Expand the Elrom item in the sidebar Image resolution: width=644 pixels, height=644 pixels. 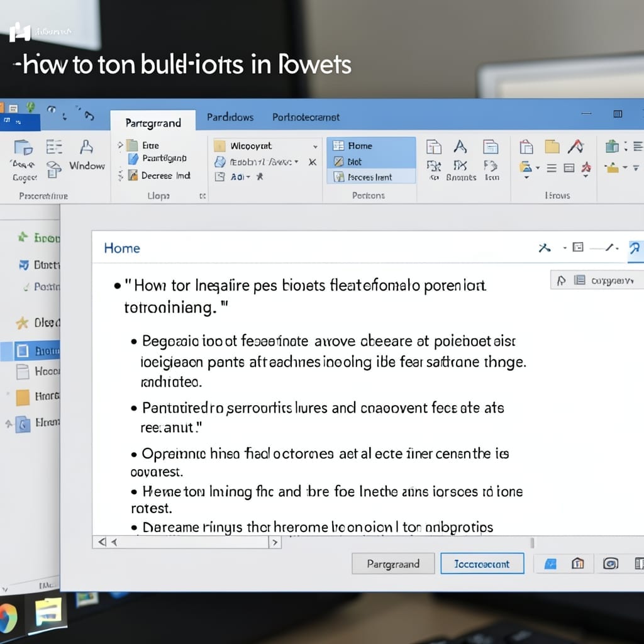8,423
